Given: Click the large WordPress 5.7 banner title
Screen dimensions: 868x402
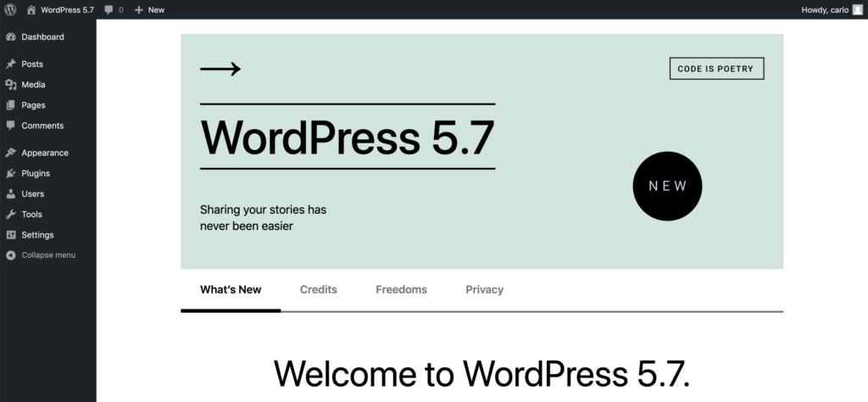Looking at the screenshot, I should click(347, 137).
